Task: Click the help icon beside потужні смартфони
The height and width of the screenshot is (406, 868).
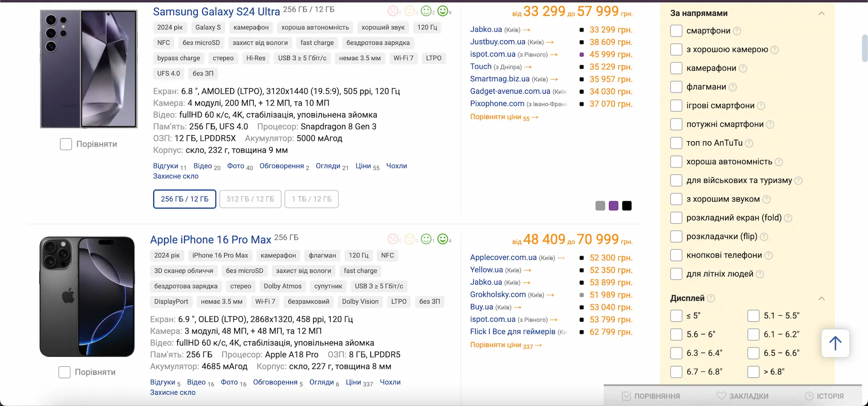Action: pyautogui.click(x=770, y=124)
